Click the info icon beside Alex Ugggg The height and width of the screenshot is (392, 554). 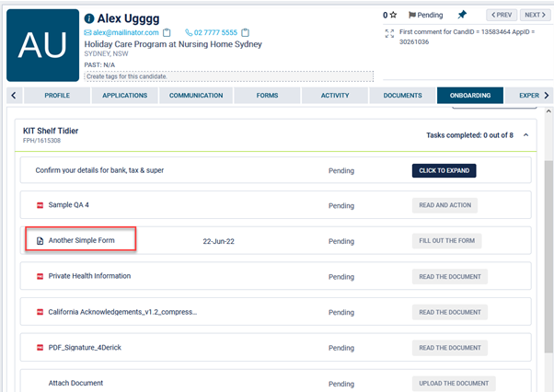coord(89,18)
